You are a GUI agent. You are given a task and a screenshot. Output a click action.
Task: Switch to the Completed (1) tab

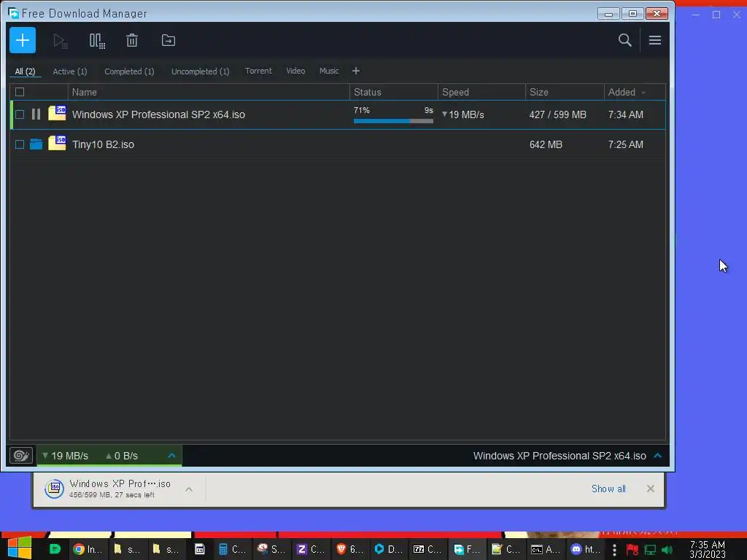pyautogui.click(x=129, y=71)
